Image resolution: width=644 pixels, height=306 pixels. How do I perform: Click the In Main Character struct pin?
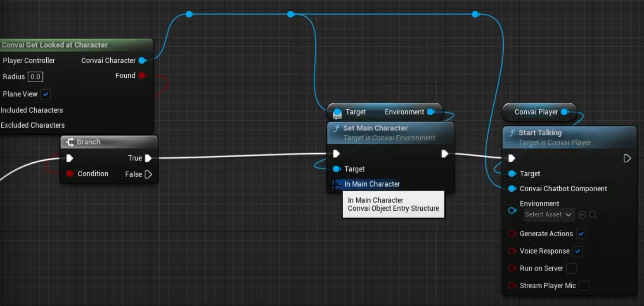pos(337,184)
